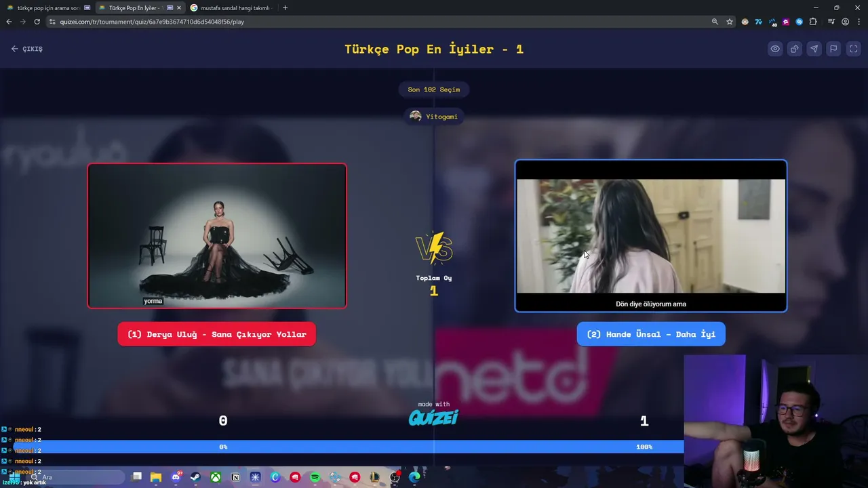Open Microsoft Edge from the taskbar
868x488 pixels.
[x=414, y=477]
